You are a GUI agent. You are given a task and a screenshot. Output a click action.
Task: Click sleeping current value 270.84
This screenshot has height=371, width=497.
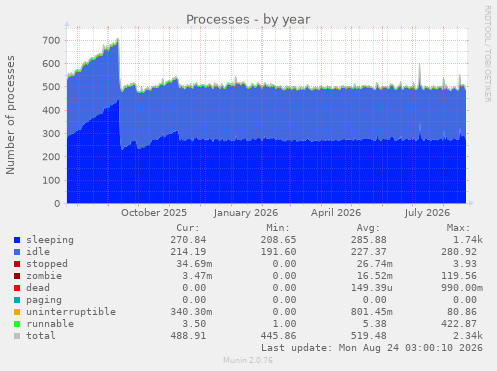point(188,240)
